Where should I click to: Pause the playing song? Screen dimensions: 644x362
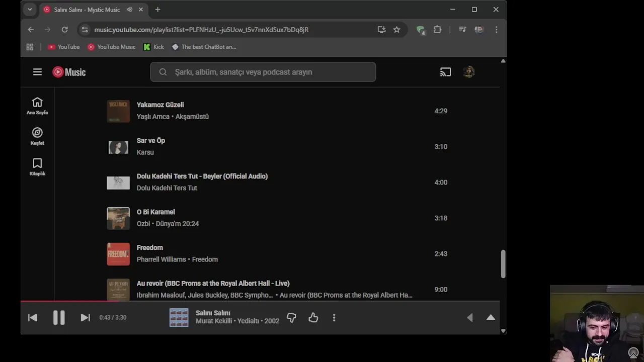(x=59, y=317)
